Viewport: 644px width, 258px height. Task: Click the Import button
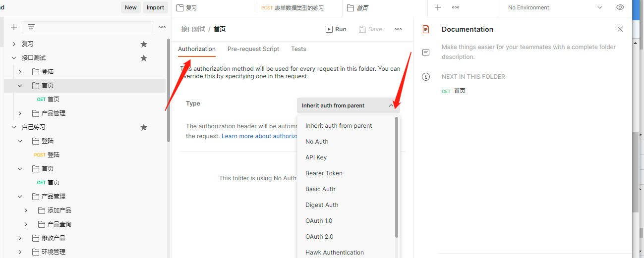tap(155, 7)
